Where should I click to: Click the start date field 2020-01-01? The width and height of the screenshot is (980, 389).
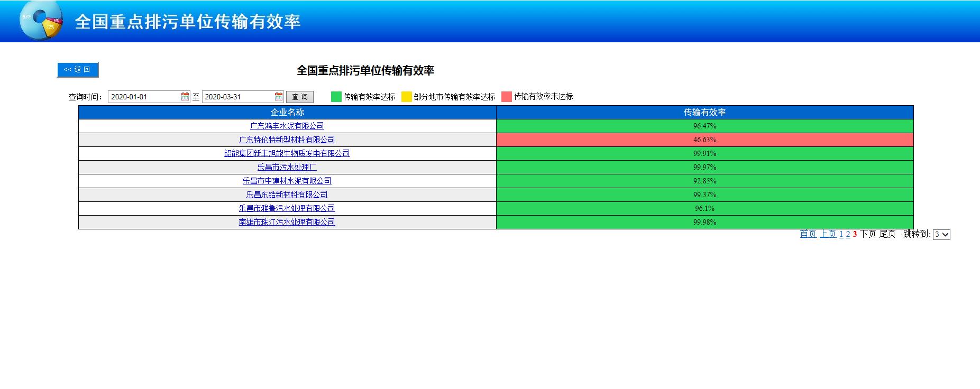[x=144, y=97]
